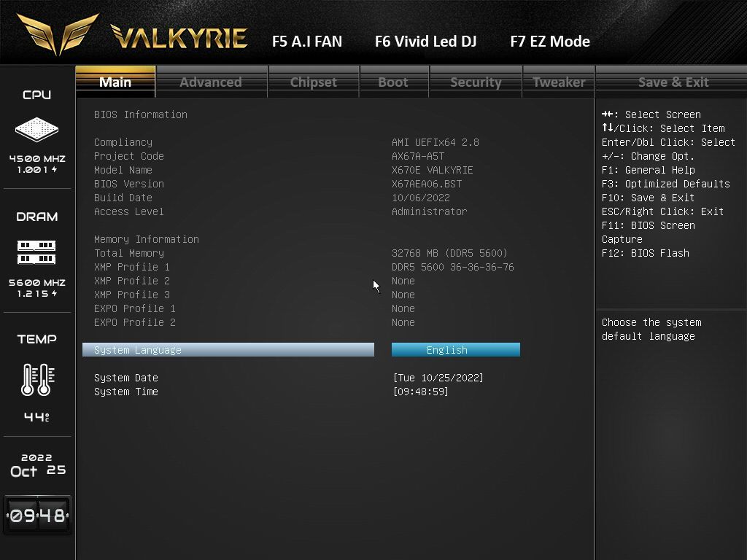Switch to the Advanced tab

pyautogui.click(x=211, y=82)
